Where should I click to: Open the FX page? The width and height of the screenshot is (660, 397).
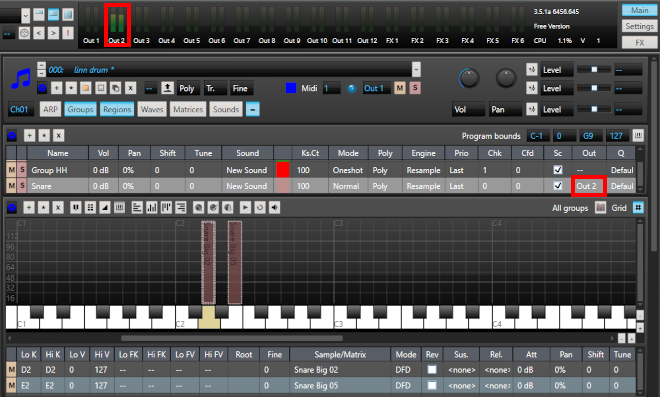point(639,43)
